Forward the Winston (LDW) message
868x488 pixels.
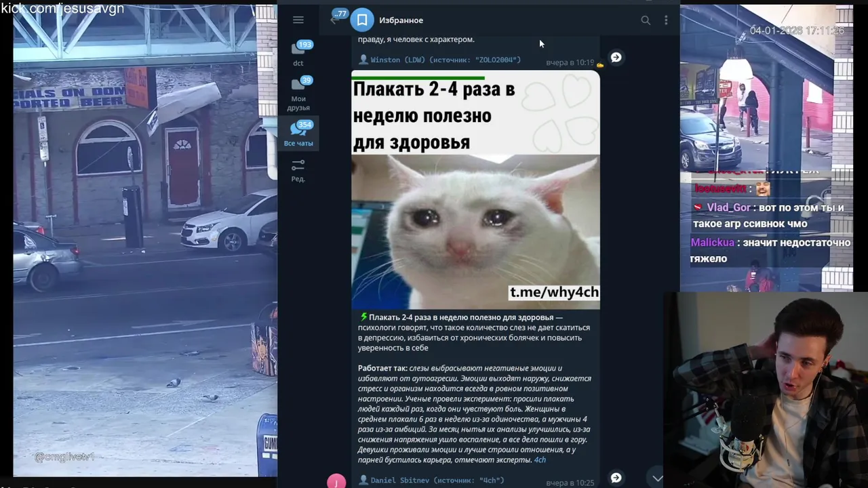click(616, 58)
